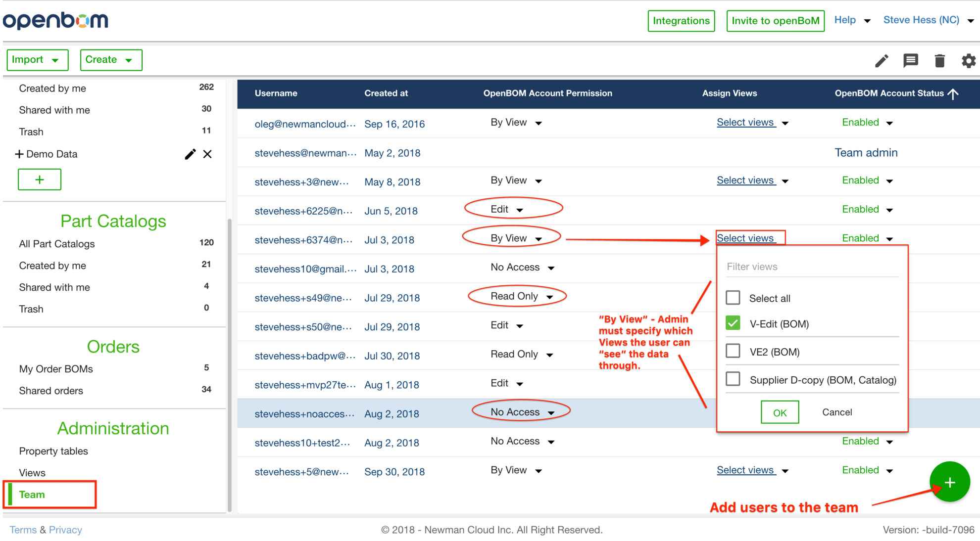
Task: Open the comments icon in the toolbar
Action: click(x=910, y=60)
